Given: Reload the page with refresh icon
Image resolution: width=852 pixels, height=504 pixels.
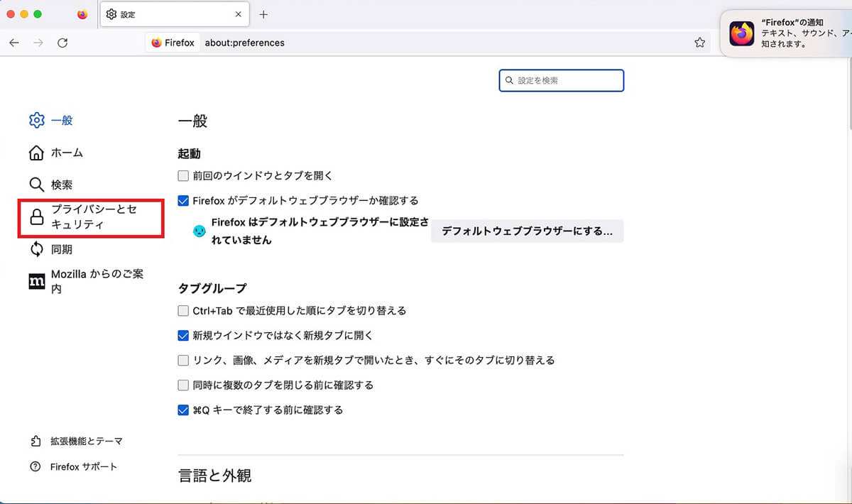Looking at the screenshot, I should (62, 43).
